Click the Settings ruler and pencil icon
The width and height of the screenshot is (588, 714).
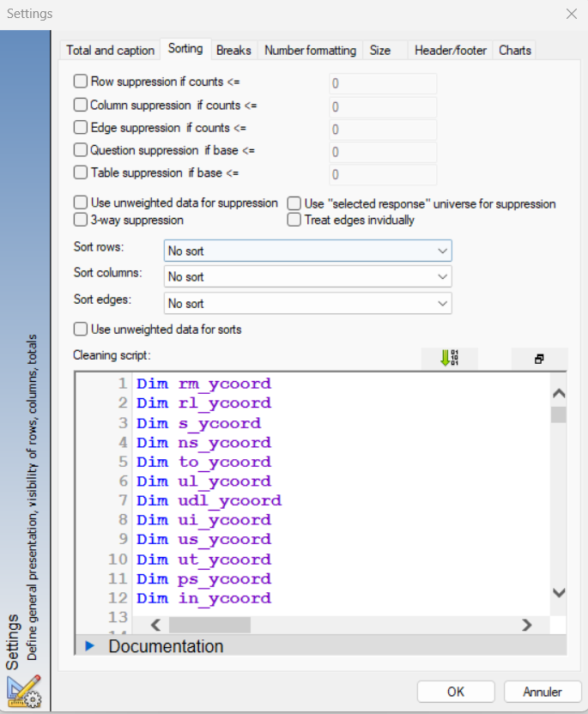pos(24,691)
